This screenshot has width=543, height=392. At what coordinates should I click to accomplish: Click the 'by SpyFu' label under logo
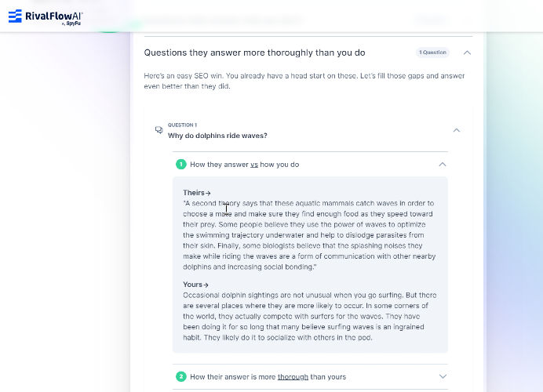(71, 24)
